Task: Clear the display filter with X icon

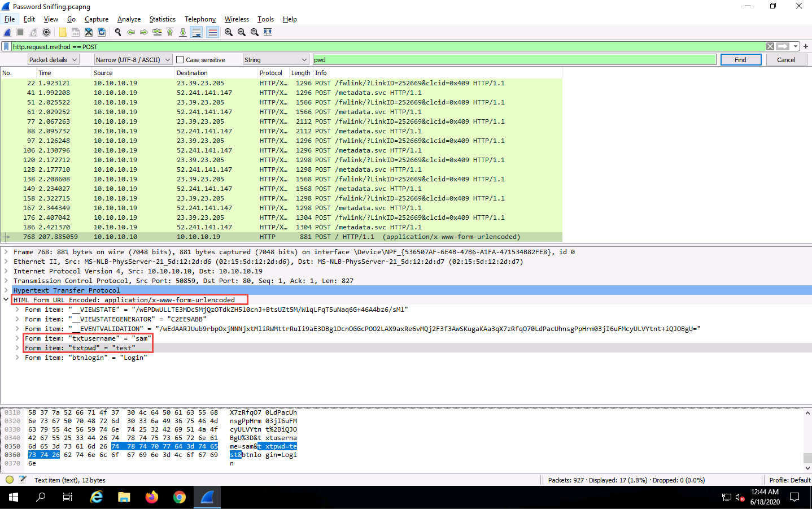Action: [x=770, y=46]
